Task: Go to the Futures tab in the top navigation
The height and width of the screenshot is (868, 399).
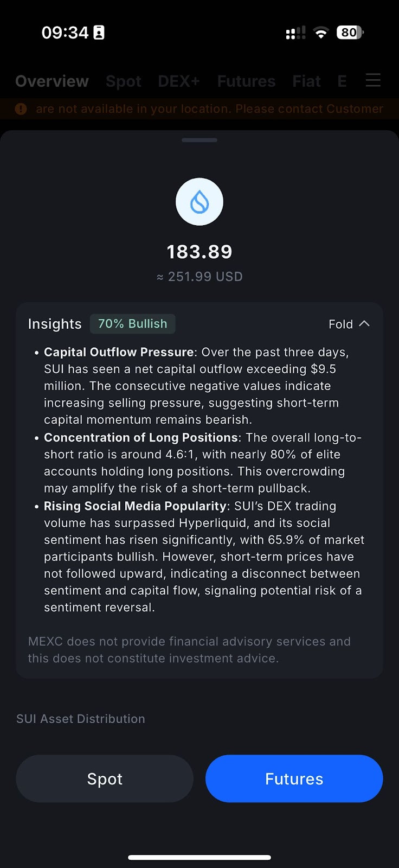Action: (246, 81)
